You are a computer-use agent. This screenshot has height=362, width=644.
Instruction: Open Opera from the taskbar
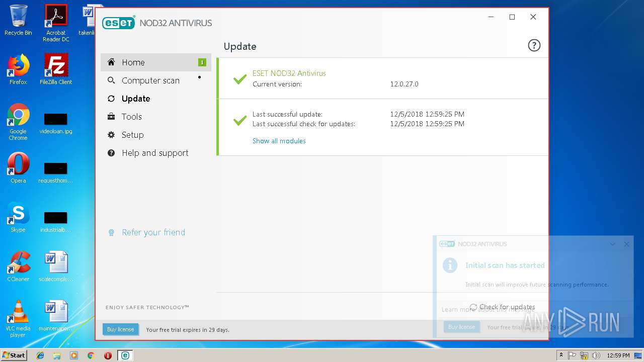click(x=108, y=355)
